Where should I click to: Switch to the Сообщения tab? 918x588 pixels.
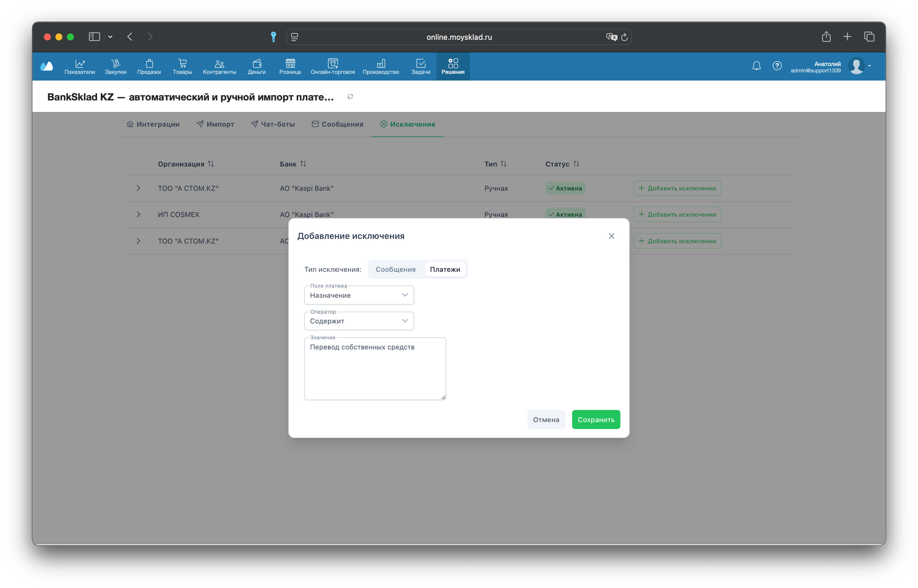[x=337, y=124]
